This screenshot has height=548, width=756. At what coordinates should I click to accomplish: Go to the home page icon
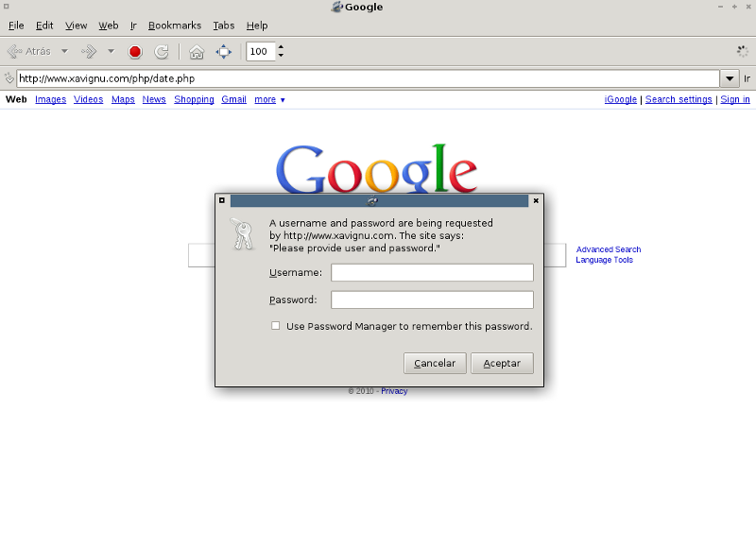click(197, 52)
